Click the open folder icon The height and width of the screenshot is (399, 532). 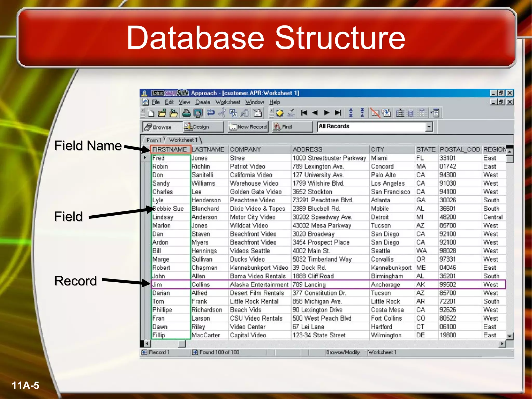(162, 113)
